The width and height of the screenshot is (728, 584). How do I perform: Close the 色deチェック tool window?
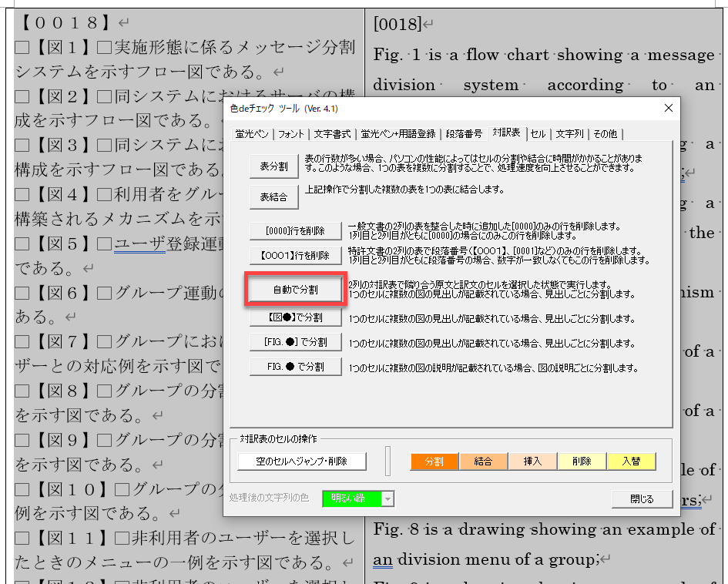tap(665, 109)
